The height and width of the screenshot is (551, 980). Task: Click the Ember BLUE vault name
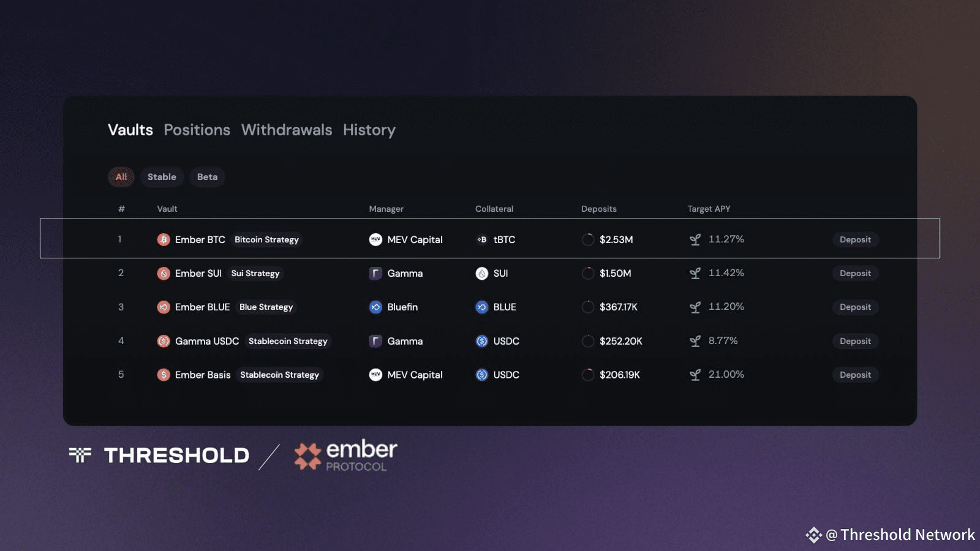tap(202, 307)
